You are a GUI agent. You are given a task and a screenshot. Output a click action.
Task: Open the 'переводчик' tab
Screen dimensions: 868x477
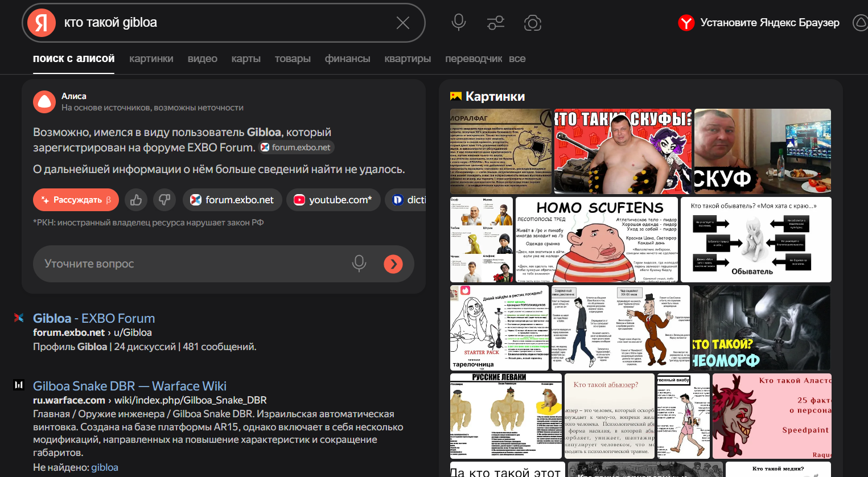tap(474, 59)
